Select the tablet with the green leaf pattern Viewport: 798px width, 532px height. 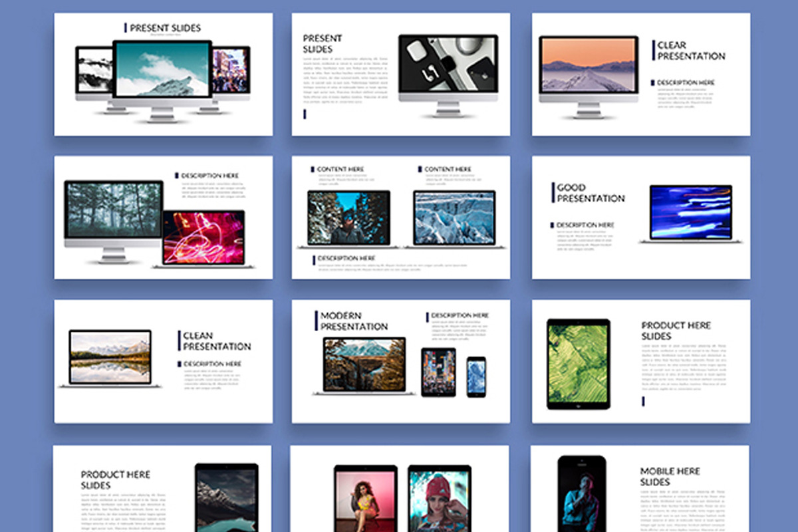point(579,364)
